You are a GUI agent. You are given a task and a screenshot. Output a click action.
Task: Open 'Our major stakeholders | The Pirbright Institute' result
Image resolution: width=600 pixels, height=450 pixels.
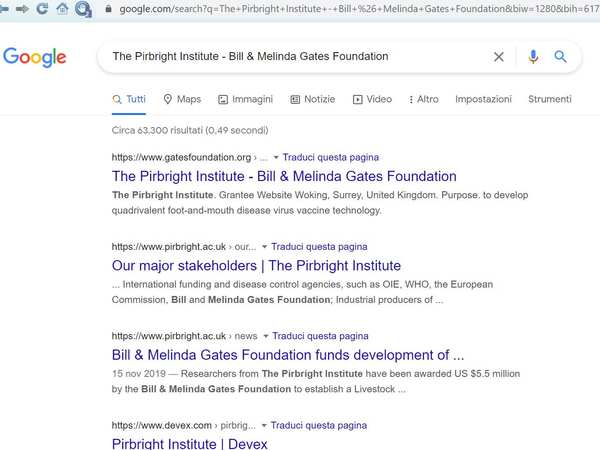pyautogui.click(x=256, y=266)
